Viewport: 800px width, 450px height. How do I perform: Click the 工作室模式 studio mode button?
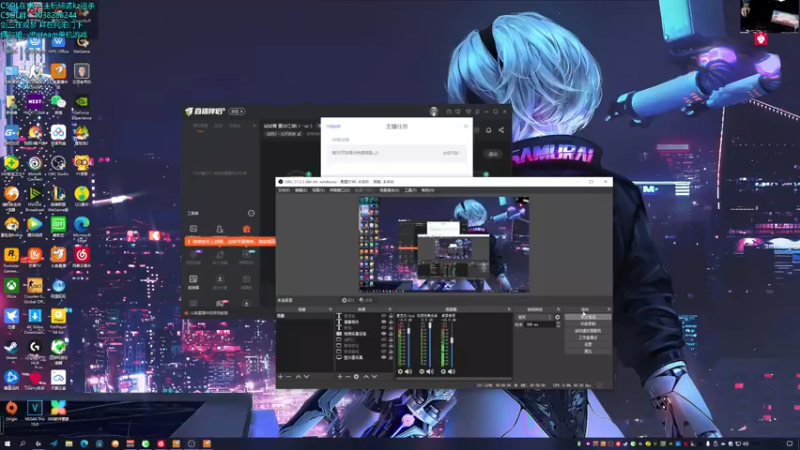tap(588, 337)
